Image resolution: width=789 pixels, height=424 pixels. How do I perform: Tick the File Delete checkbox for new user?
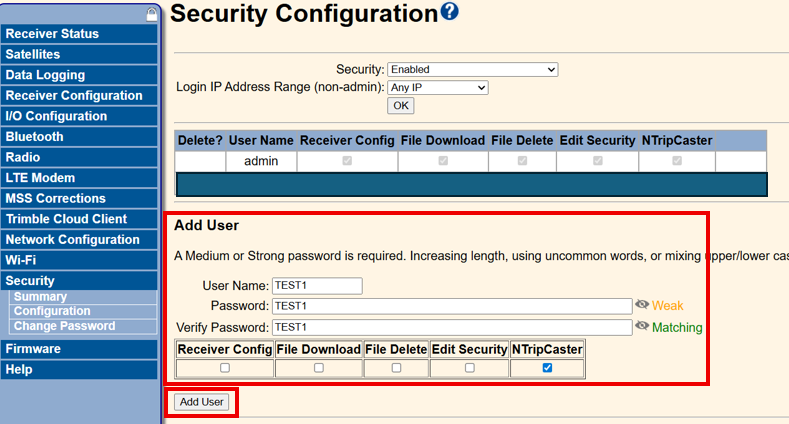point(397,368)
